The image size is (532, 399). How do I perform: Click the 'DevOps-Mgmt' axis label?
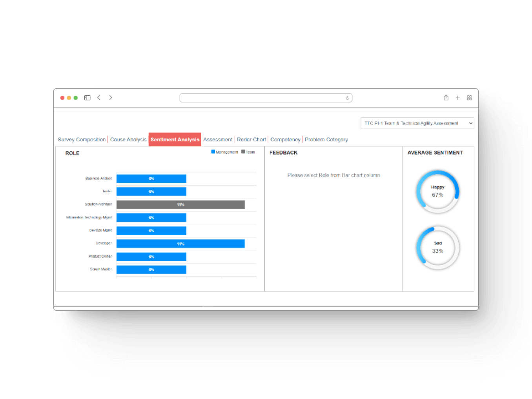(x=100, y=230)
